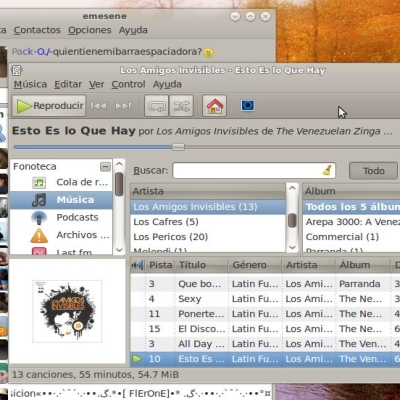Image resolution: width=400 pixels, height=400 pixels.
Task: Open the Ver menu
Action: tap(97, 84)
